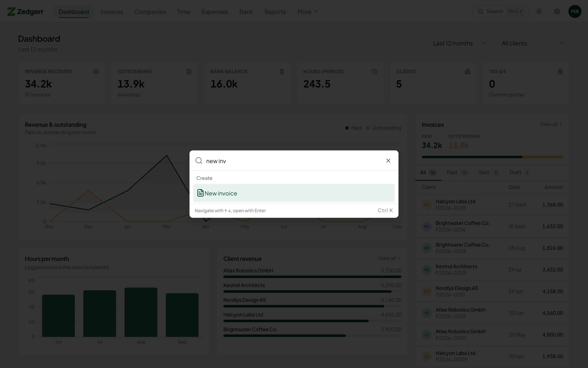Screen dimensions: 588x368
Task: Toggle the light/dark theme icon
Action: (539, 11)
